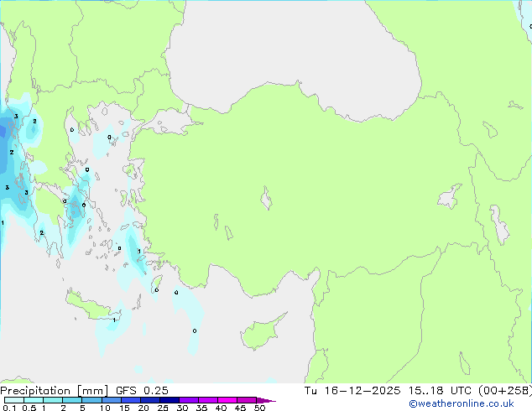Click the "15..18 UTC" time range
This screenshot has height=411, width=532.
point(440,391)
